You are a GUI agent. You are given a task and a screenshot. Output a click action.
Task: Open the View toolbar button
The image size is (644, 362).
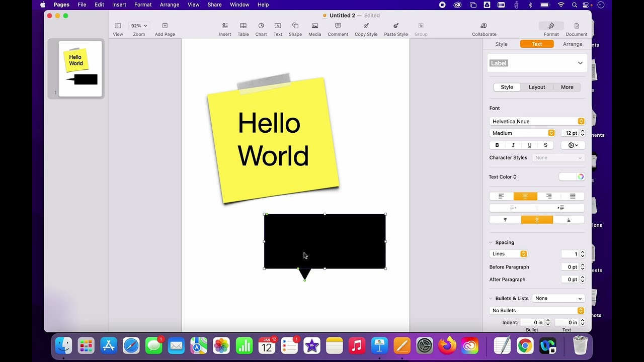coord(118,29)
